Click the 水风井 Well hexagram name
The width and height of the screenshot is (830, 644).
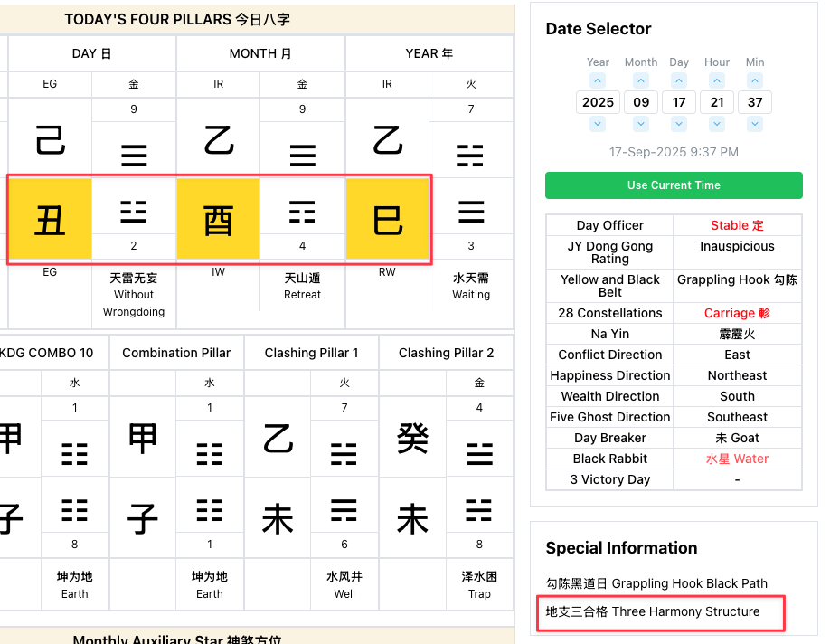[x=344, y=584]
